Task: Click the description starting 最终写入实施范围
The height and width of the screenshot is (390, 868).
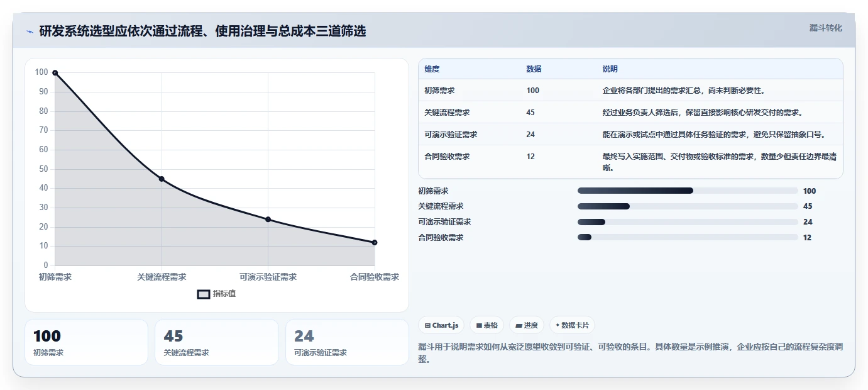Action: (x=718, y=162)
